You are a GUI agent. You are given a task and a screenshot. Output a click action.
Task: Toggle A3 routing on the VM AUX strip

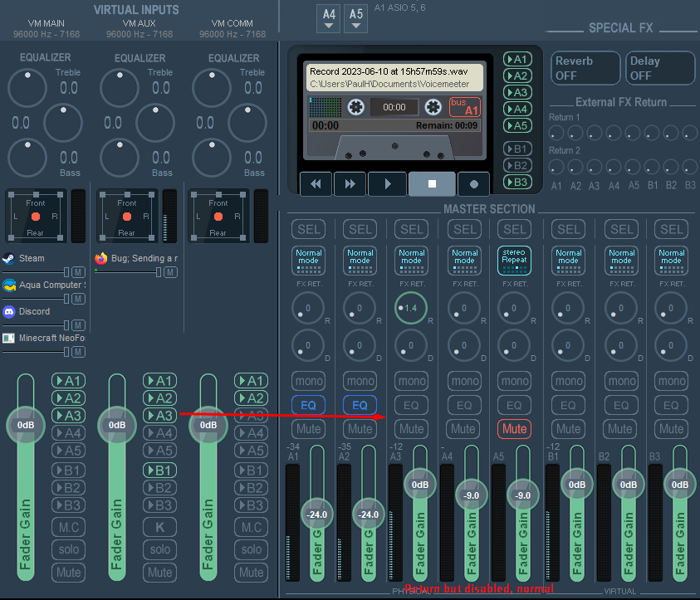159,416
